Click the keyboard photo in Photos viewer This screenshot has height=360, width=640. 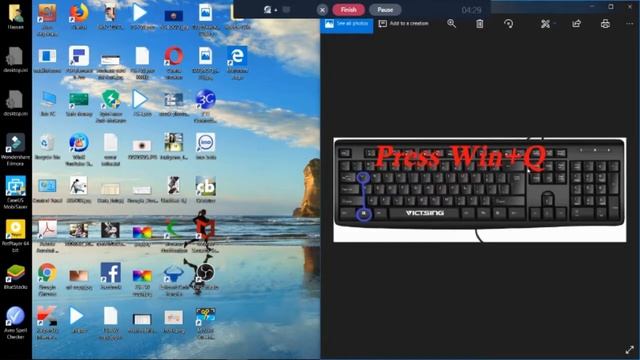tap(480, 190)
